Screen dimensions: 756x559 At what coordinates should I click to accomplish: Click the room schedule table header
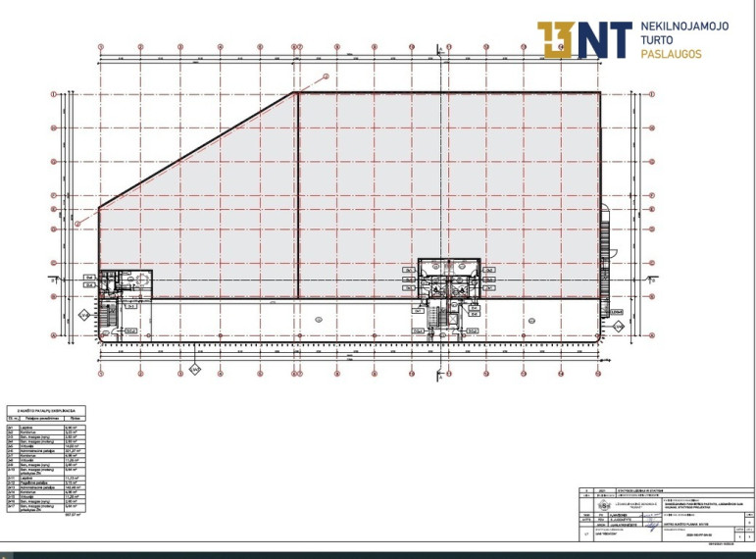46,413
